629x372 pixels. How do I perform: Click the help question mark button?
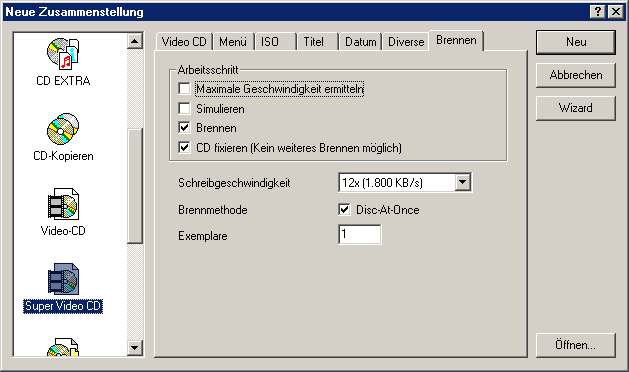(598, 12)
